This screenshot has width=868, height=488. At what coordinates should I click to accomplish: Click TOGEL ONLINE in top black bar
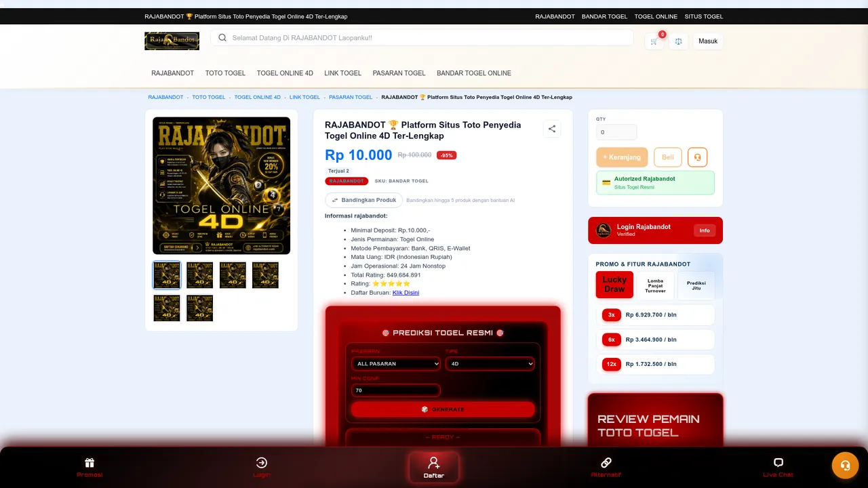point(656,16)
